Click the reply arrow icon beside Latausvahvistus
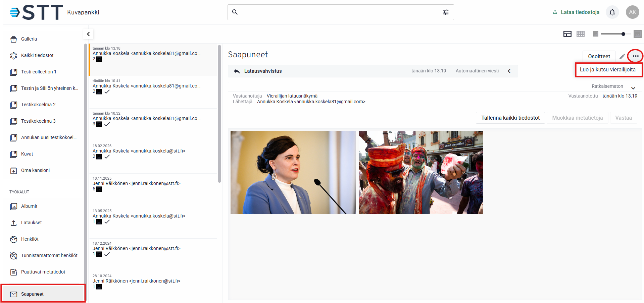 click(237, 71)
